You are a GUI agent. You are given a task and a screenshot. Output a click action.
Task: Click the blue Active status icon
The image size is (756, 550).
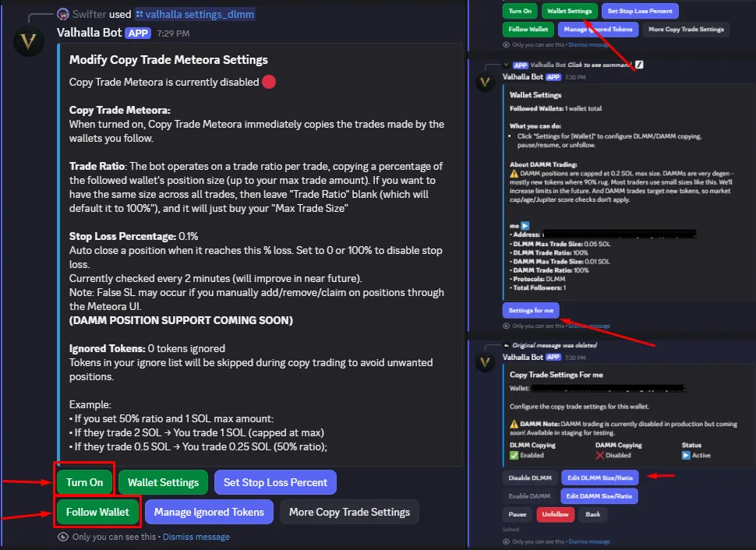click(686, 455)
